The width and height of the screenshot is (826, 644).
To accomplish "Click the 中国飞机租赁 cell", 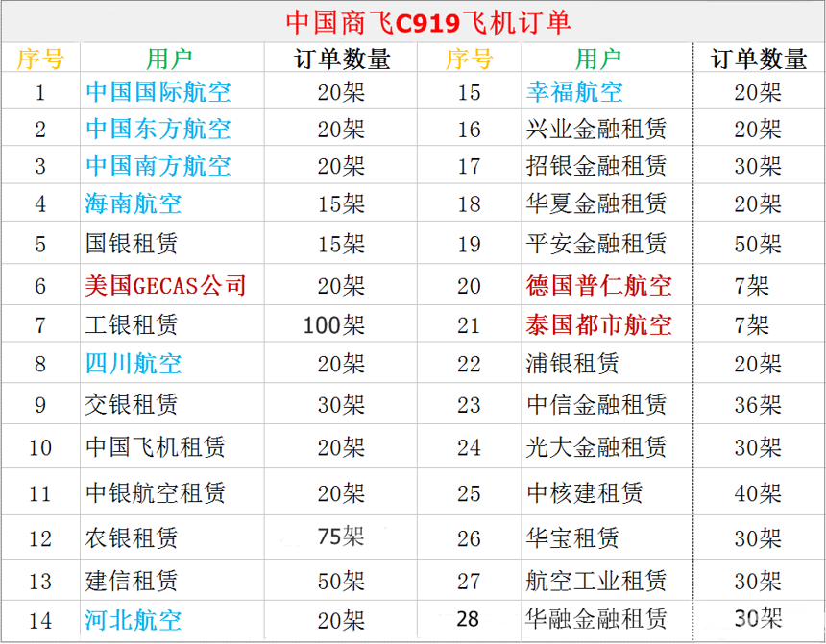I will pyautogui.click(x=172, y=447).
